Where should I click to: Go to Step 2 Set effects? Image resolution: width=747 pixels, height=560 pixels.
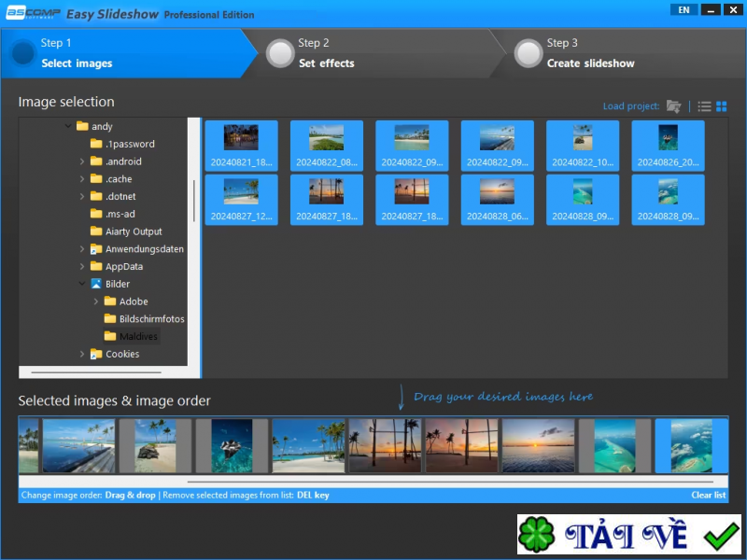point(326,53)
